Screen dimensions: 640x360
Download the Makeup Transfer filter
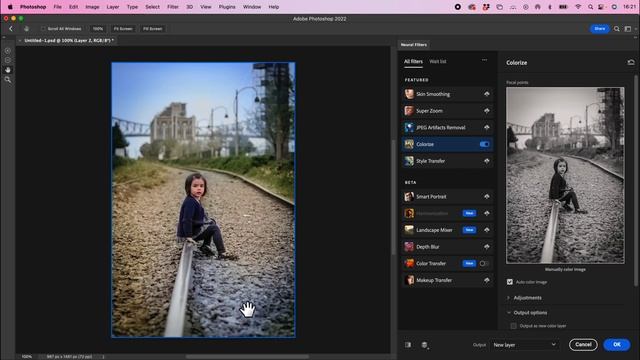pos(487,280)
